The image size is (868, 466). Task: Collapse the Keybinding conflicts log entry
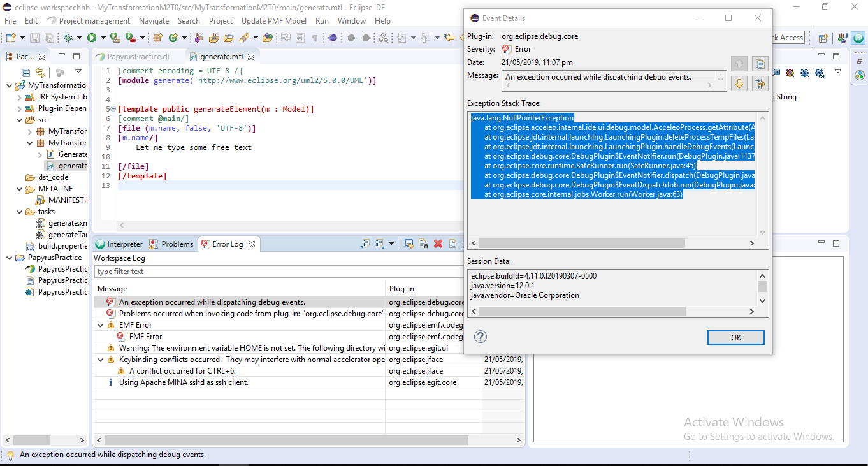coord(100,360)
